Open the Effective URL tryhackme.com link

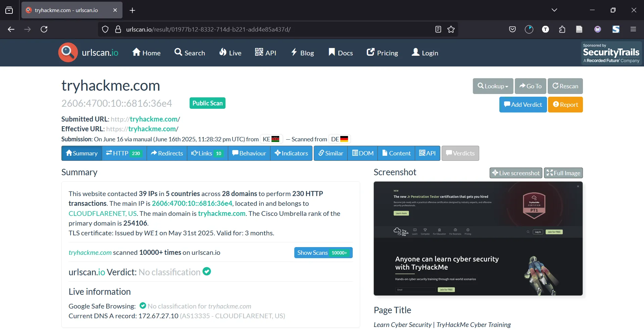(x=152, y=129)
